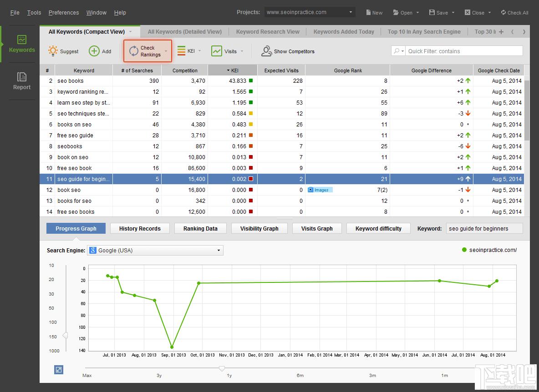This screenshot has width=539, height=392.
Task: Open the Preferences menu
Action: 64,13
